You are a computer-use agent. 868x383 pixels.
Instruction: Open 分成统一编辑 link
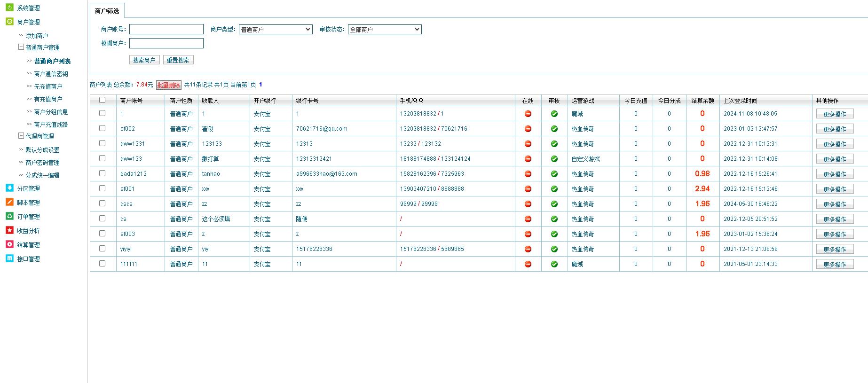42,175
